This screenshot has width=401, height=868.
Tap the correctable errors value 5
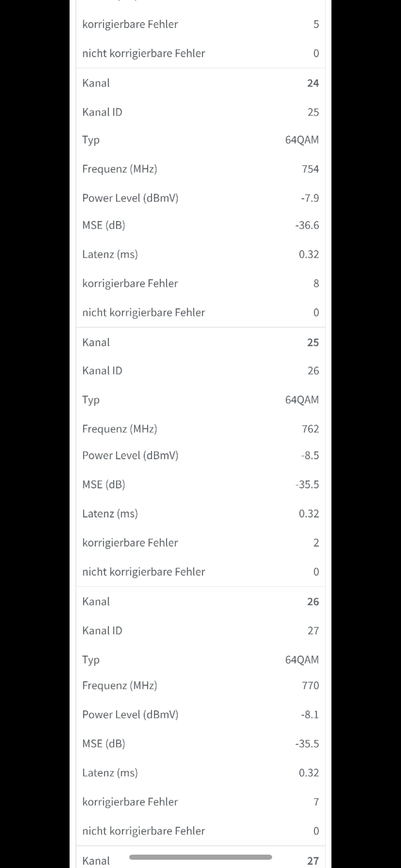[x=316, y=24]
